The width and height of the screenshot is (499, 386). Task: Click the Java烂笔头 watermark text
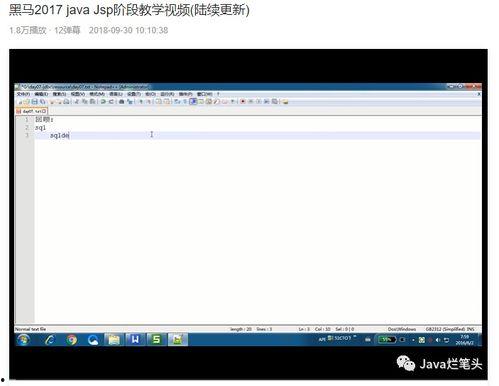click(x=451, y=364)
